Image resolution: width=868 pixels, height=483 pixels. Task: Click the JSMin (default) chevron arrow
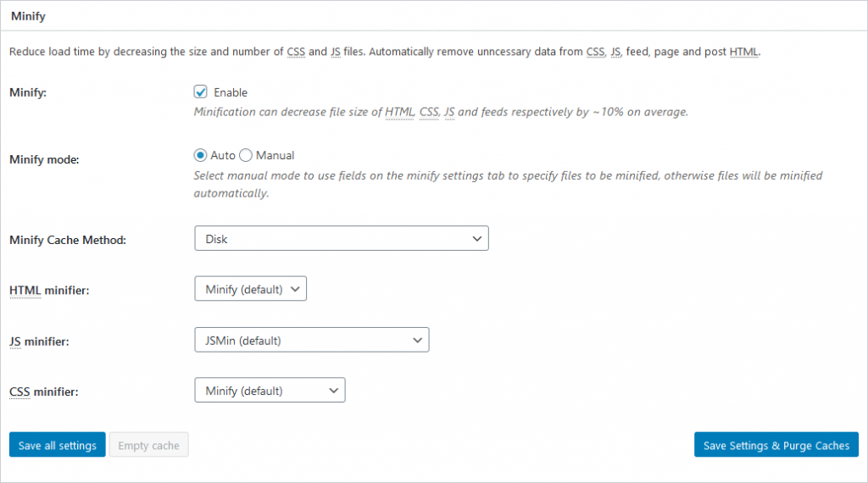[417, 341]
